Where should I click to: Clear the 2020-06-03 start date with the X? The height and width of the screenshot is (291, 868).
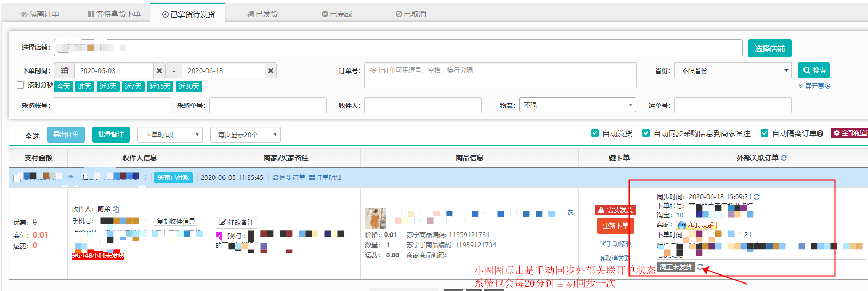(159, 70)
